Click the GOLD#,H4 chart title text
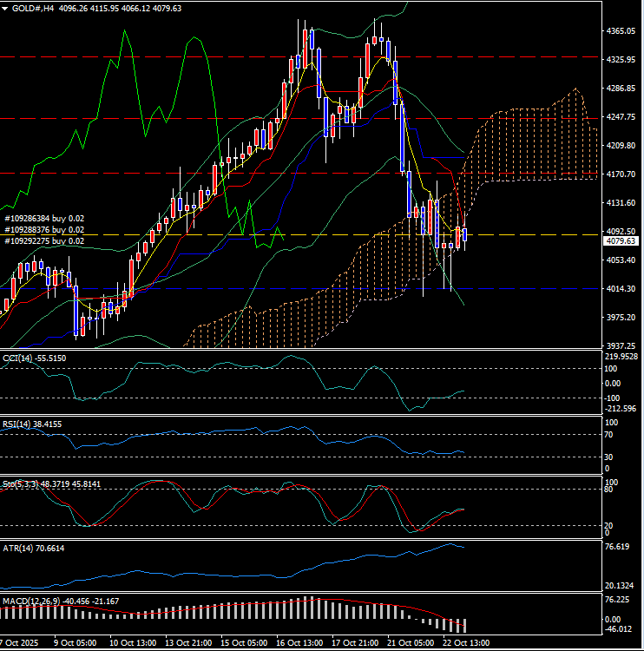644x651 pixels. [x=32, y=8]
